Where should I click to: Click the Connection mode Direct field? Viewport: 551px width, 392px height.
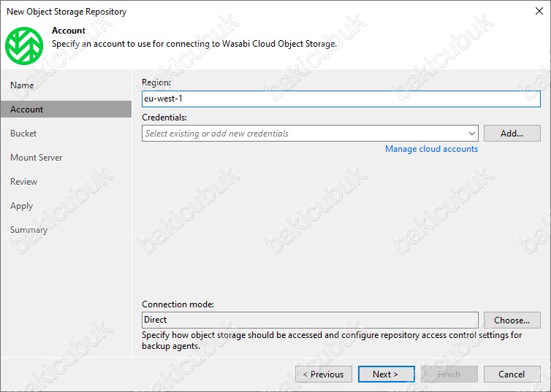click(x=310, y=320)
